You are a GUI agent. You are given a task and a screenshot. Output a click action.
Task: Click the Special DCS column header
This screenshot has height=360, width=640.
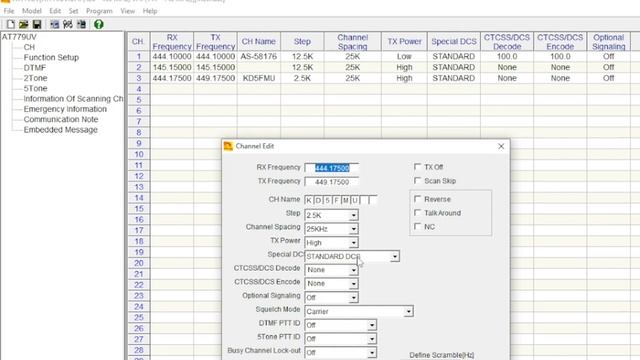point(454,42)
